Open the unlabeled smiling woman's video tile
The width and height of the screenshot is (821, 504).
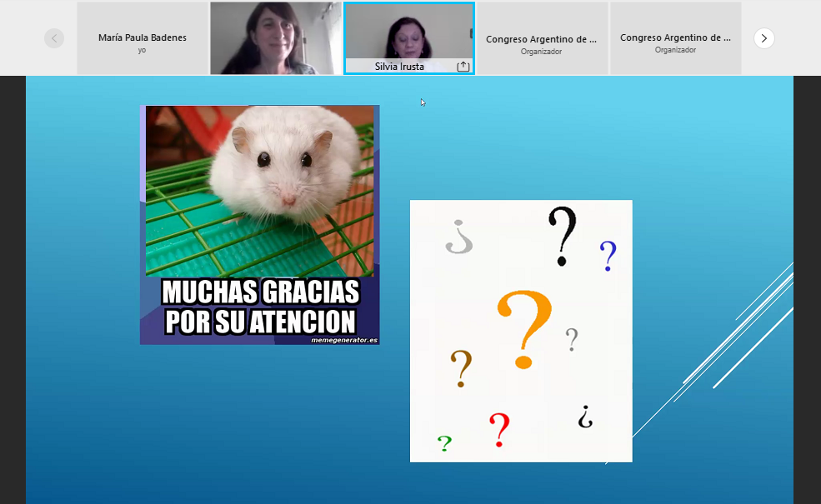click(x=275, y=38)
